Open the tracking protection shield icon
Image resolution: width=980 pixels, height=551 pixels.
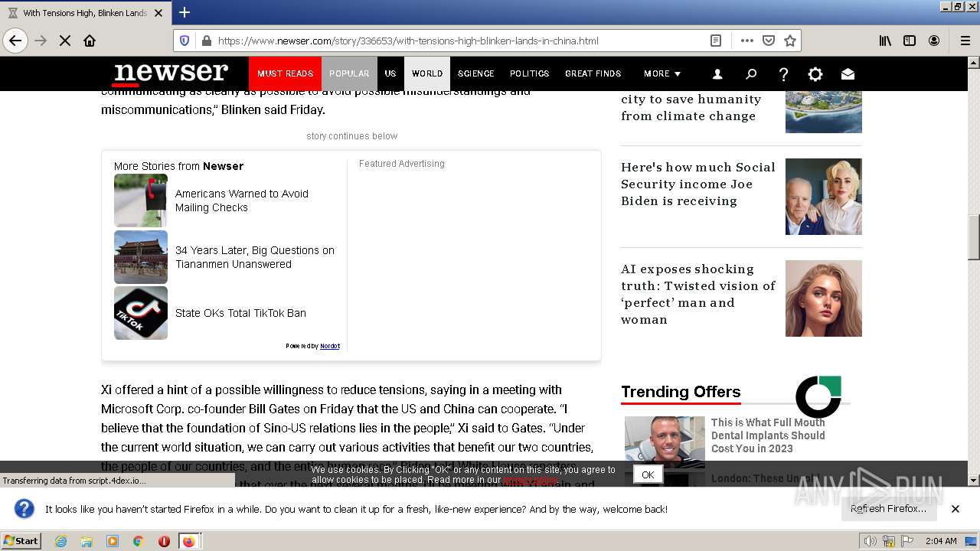click(x=185, y=41)
